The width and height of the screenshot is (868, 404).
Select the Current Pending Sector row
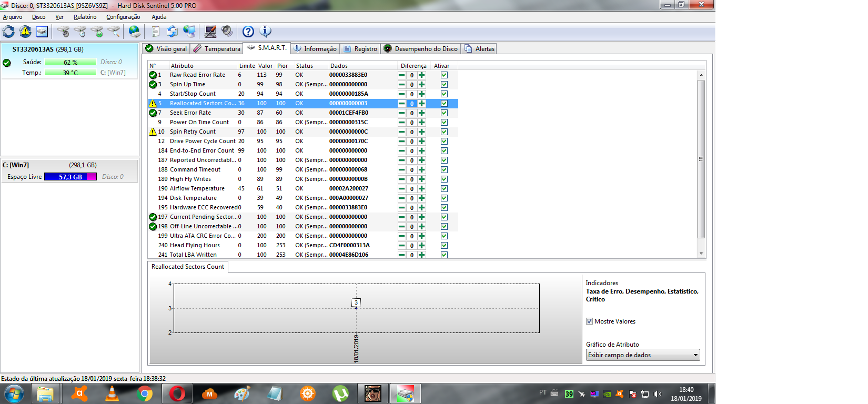point(302,217)
